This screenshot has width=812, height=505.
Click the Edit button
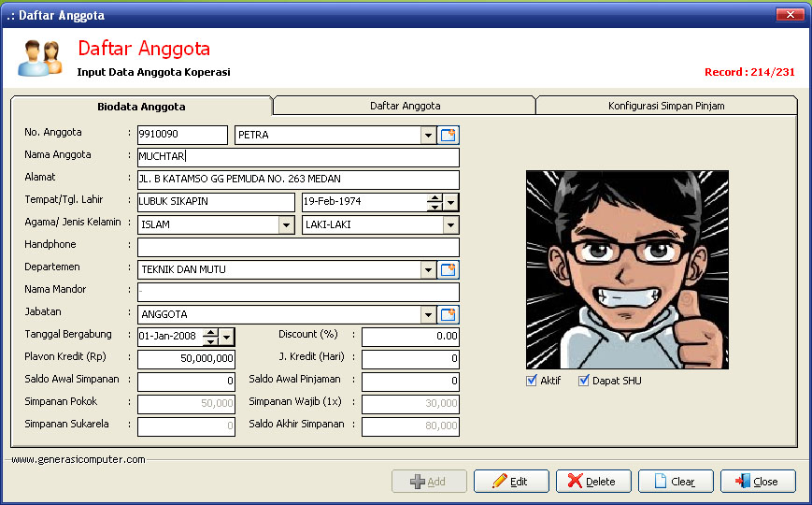click(511, 482)
